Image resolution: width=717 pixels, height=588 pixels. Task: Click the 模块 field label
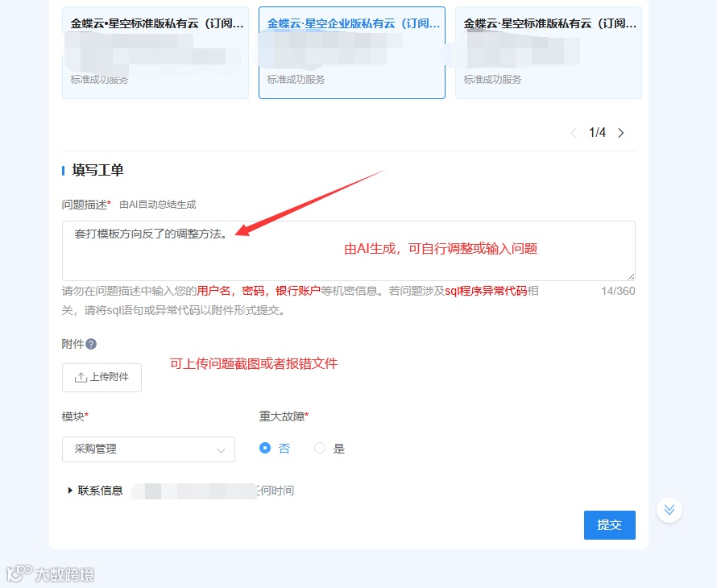(75, 416)
